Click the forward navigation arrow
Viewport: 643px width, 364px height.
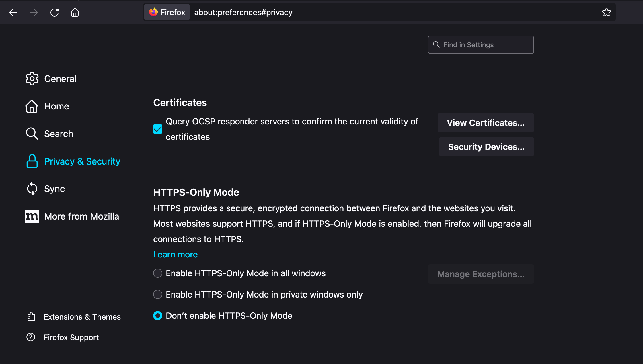click(x=34, y=12)
